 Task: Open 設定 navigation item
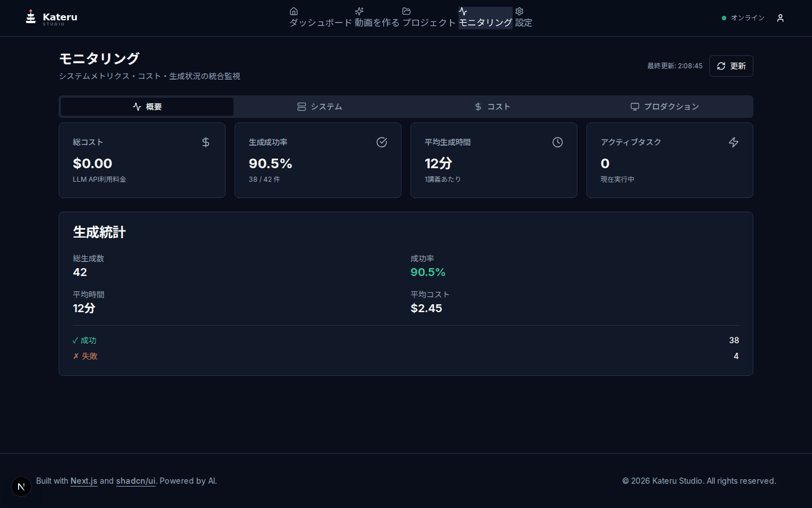[524, 17]
